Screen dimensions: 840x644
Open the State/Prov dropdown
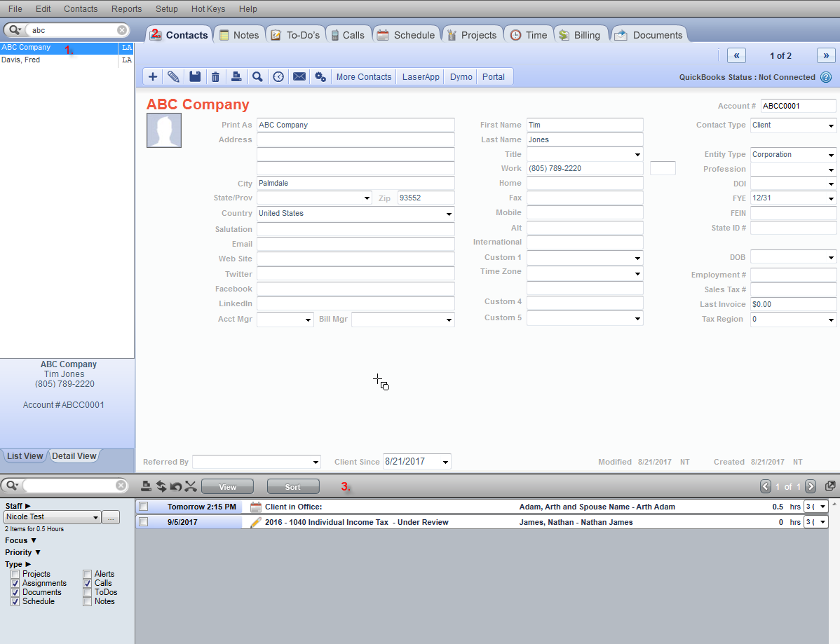click(x=367, y=198)
